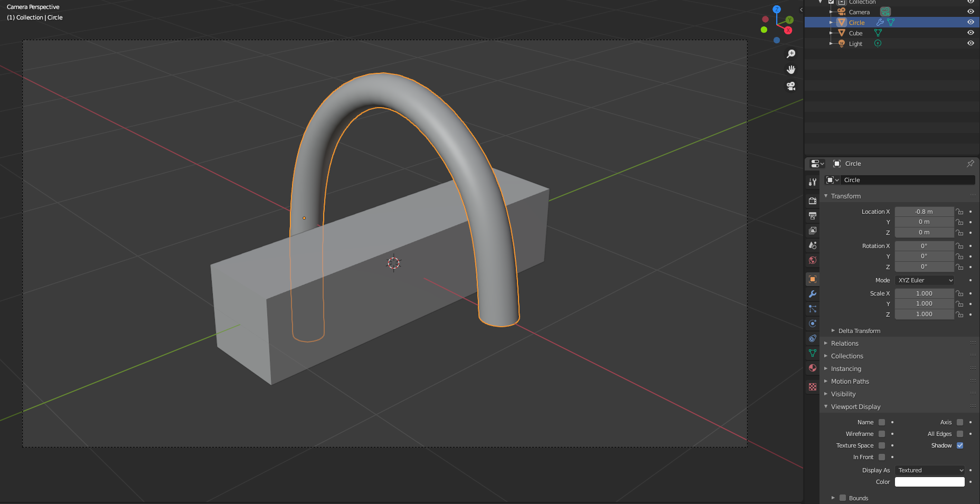This screenshot has height=504, width=980.
Task: Toggle the Bounds checkbox
Action: 843,498
